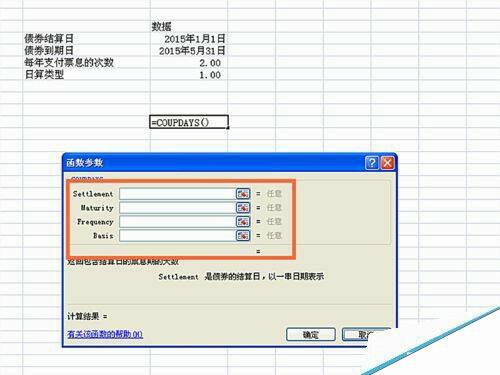Open the 有关该函数的帮助 link
Image resolution: width=500 pixels, height=375 pixels.
[105, 334]
